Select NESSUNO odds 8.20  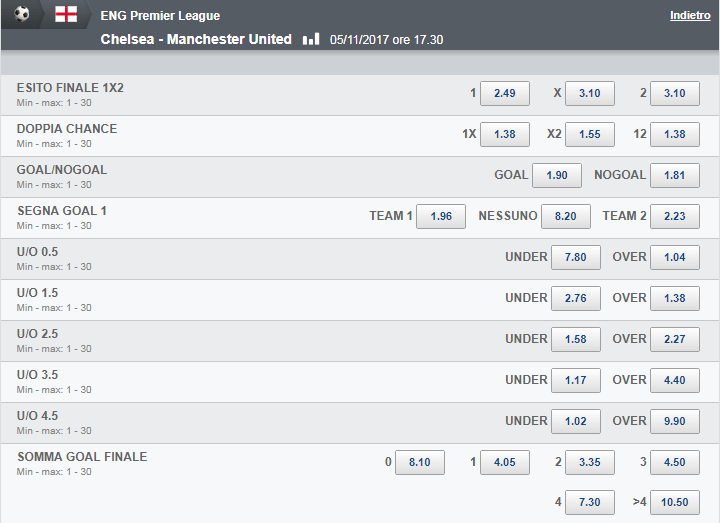(x=566, y=216)
